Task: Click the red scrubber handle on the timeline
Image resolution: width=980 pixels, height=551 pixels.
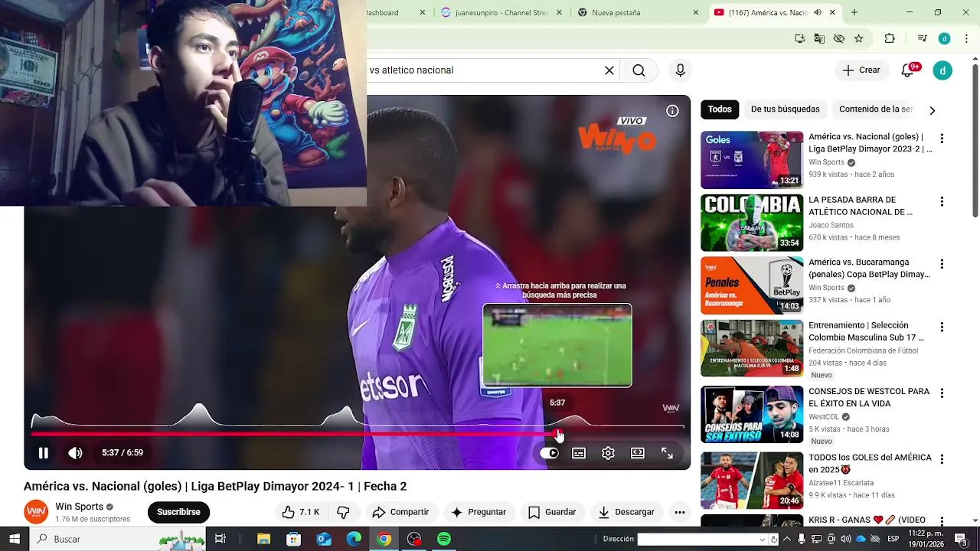Action: click(x=559, y=434)
